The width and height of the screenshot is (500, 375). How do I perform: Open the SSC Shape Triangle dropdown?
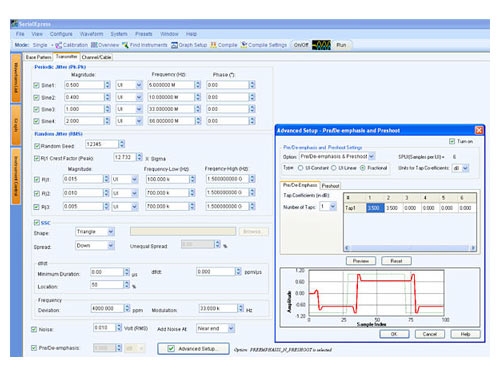coord(111,231)
